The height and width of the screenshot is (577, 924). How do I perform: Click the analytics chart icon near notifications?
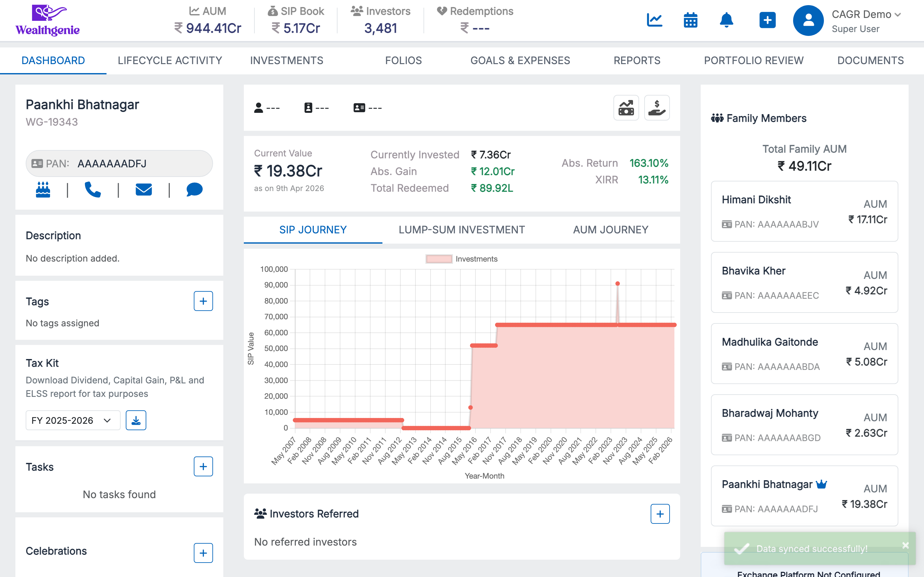(x=654, y=21)
